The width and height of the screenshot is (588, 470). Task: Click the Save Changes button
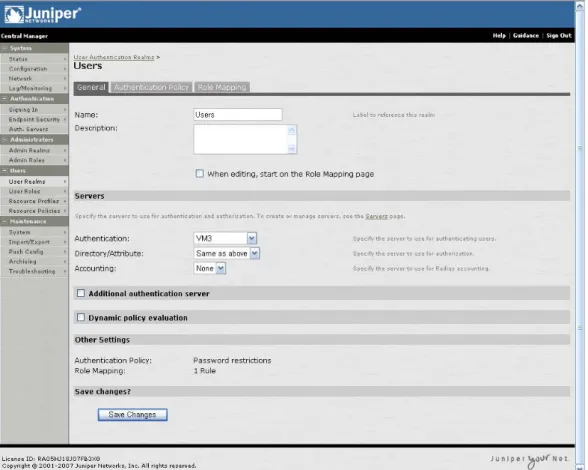click(132, 415)
